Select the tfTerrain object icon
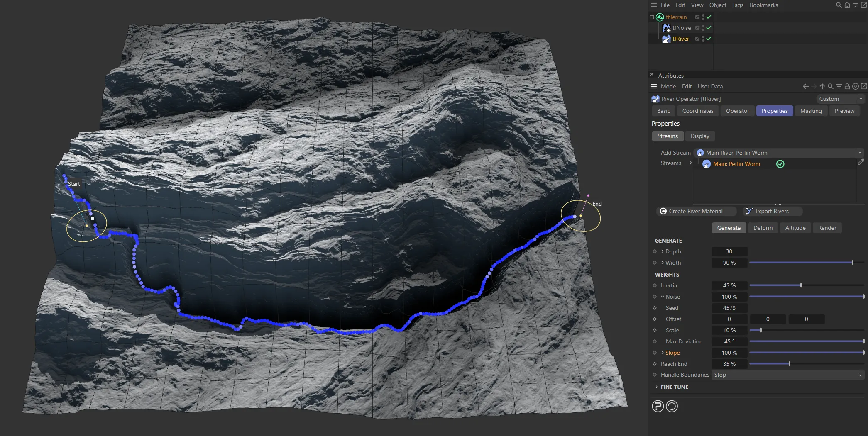 pos(660,17)
